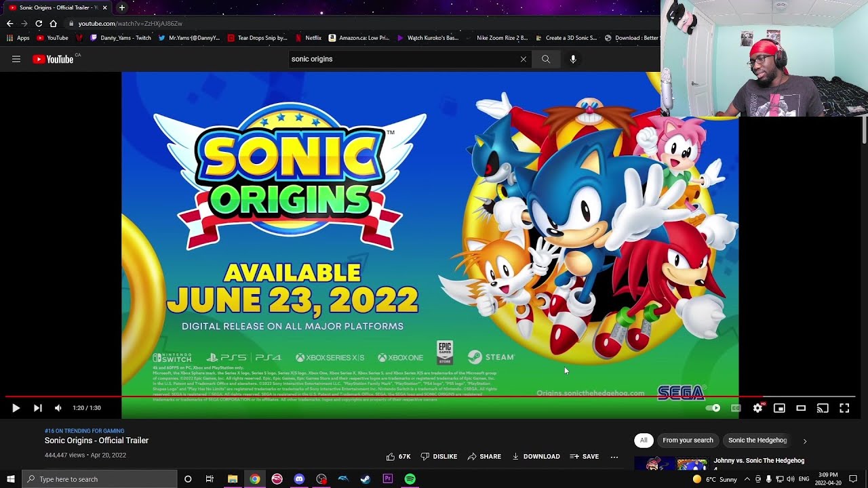Go forward in Chrome

point(24,23)
